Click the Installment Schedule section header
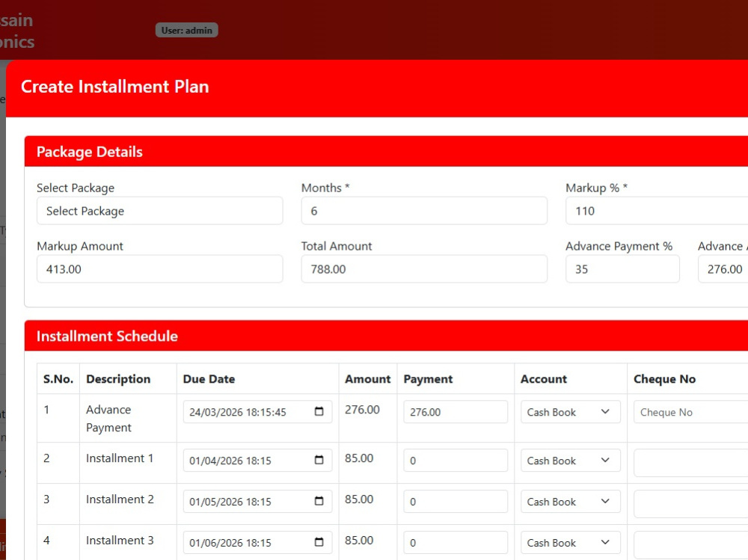748x560 pixels. (386, 336)
